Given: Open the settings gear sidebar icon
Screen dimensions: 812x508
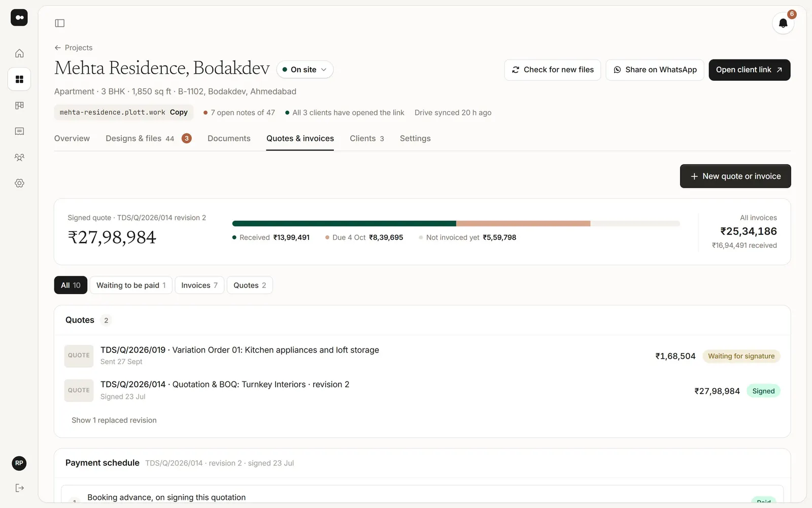Looking at the screenshot, I should pos(19,183).
